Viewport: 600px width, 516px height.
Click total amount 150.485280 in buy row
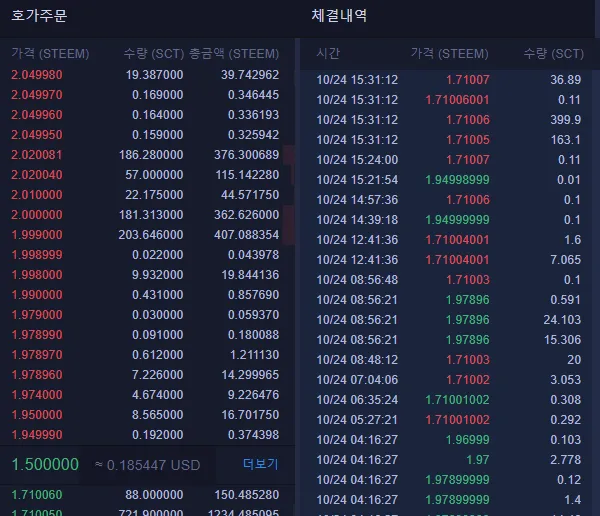click(x=246, y=495)
